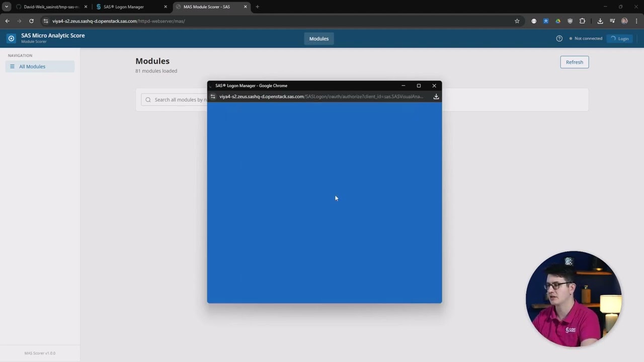Click the SAS Micro Analytic Score title
Screen dimensions: 644x362
coord(53,35)
